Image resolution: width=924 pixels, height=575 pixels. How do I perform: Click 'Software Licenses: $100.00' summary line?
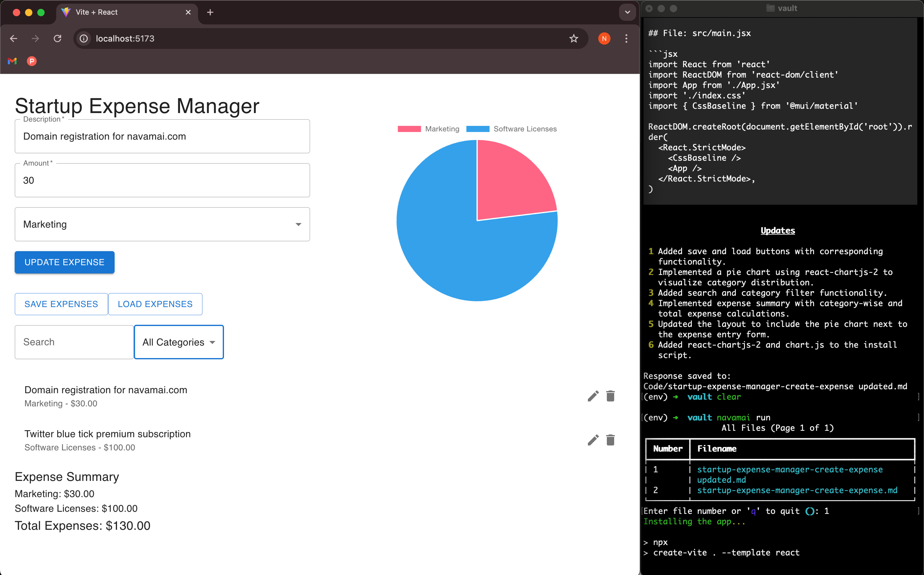pos(76,508)
